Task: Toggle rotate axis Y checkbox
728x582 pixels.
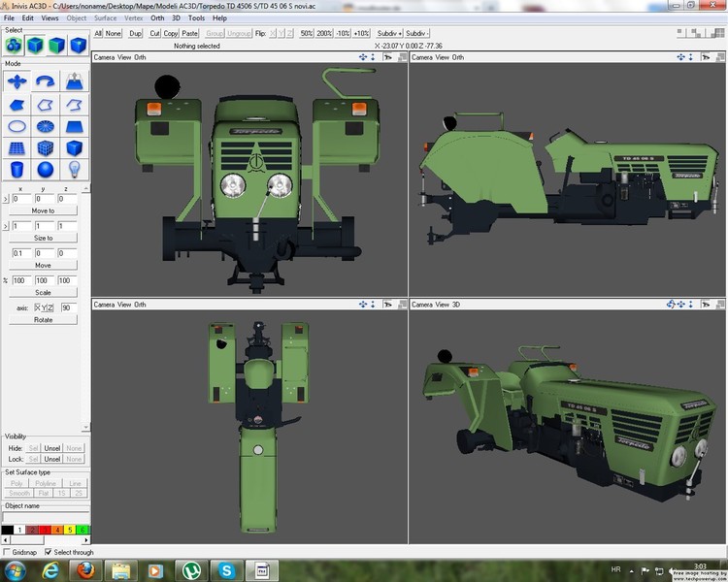Action: click(x=44, y=307)
